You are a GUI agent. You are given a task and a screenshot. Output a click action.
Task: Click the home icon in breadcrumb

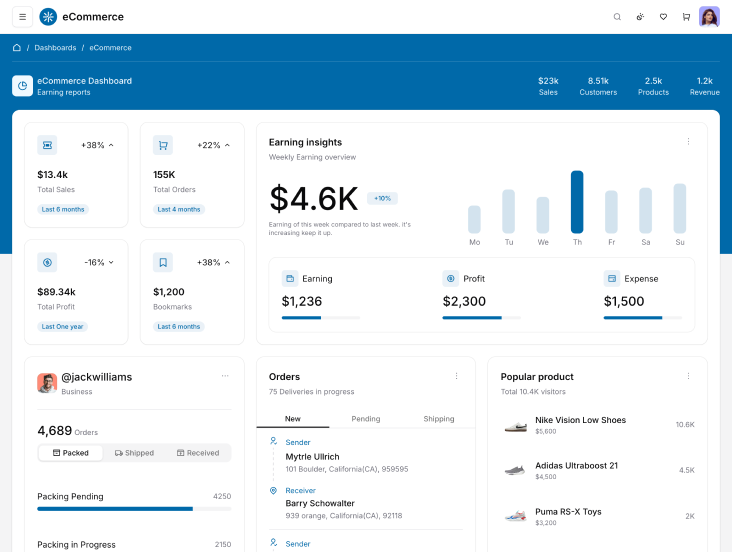coord(17,48)
